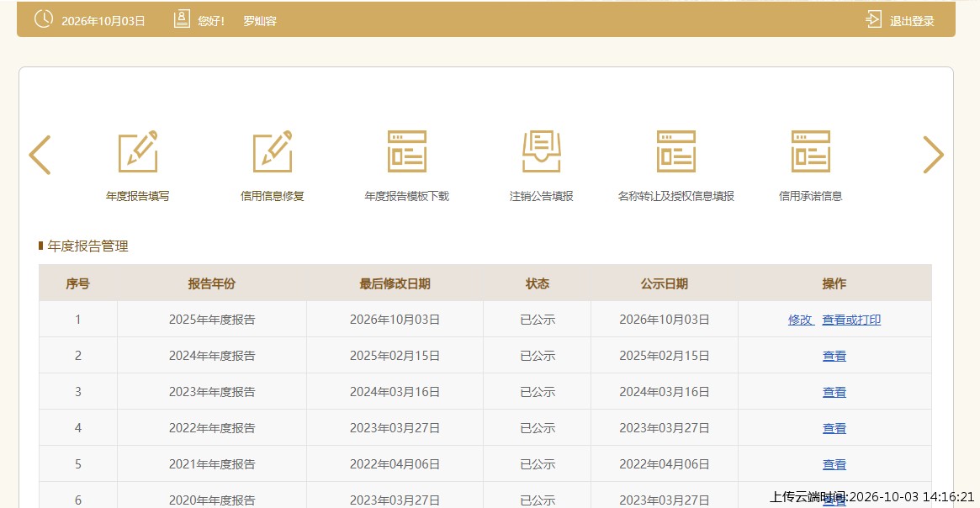
Task: Click the 公示日期 column header
Action: [665, 283]
